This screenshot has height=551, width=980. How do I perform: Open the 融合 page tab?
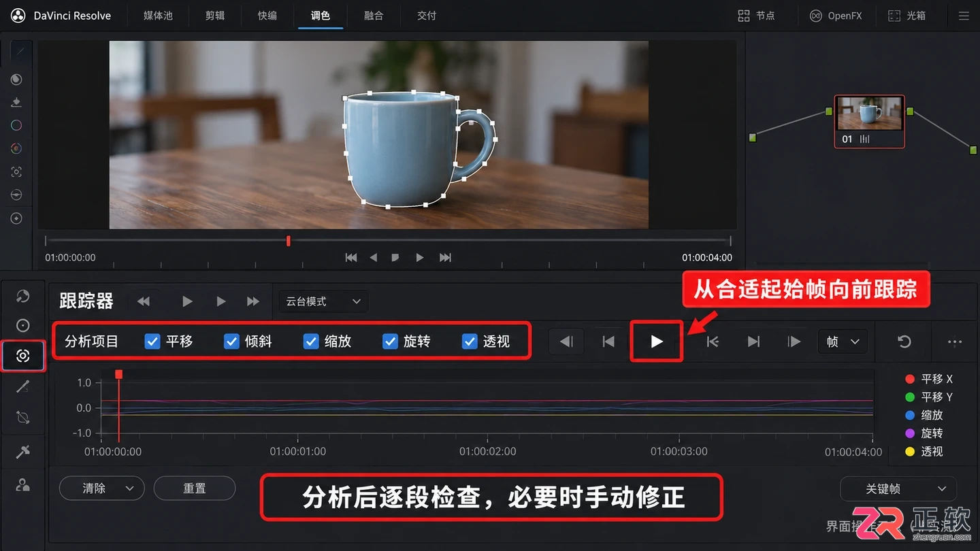tap(374, 15)
